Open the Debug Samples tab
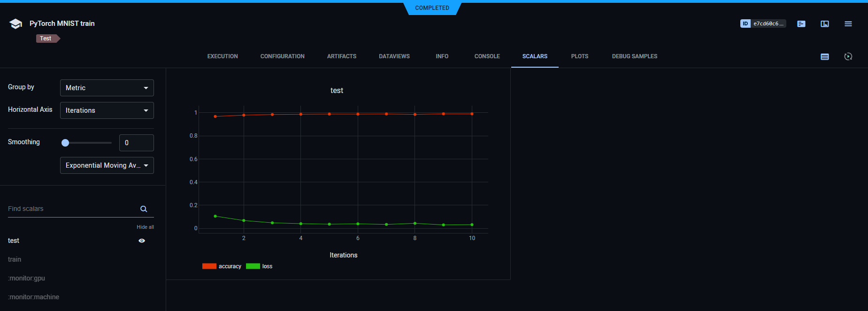The height and width of the screenshot is (311, 868). point(634,56)
